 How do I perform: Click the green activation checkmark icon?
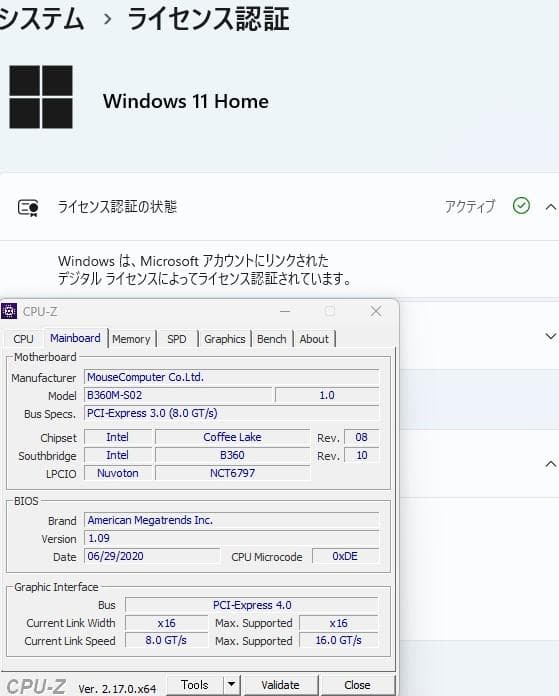[521, 206]
